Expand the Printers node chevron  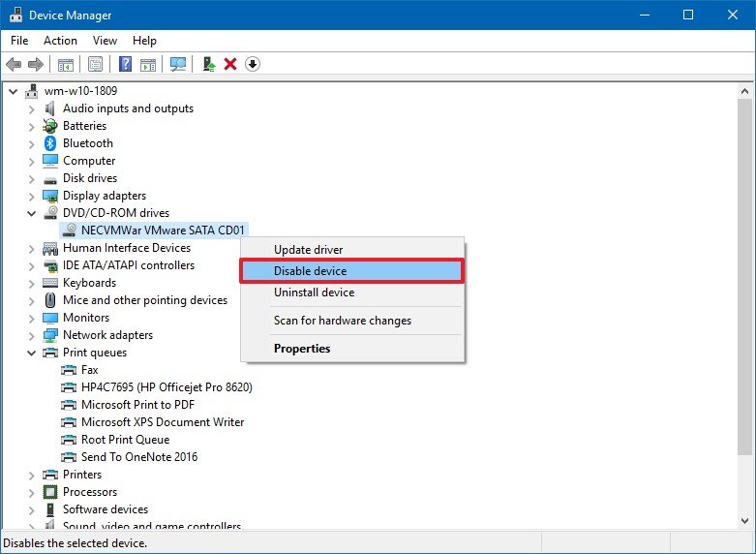click(x=31, y=476)
